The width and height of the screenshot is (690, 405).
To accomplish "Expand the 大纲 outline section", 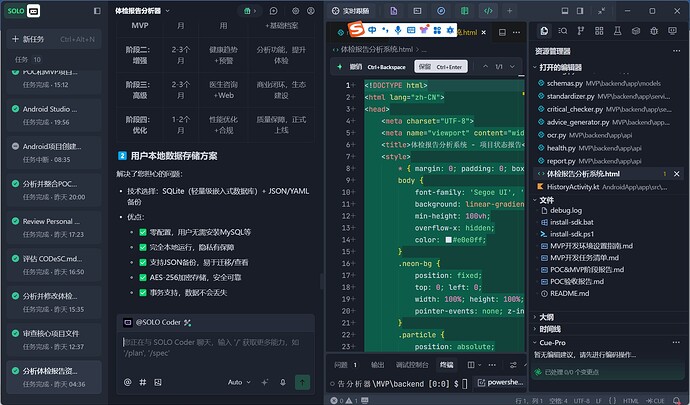I will tap(543, 317).
